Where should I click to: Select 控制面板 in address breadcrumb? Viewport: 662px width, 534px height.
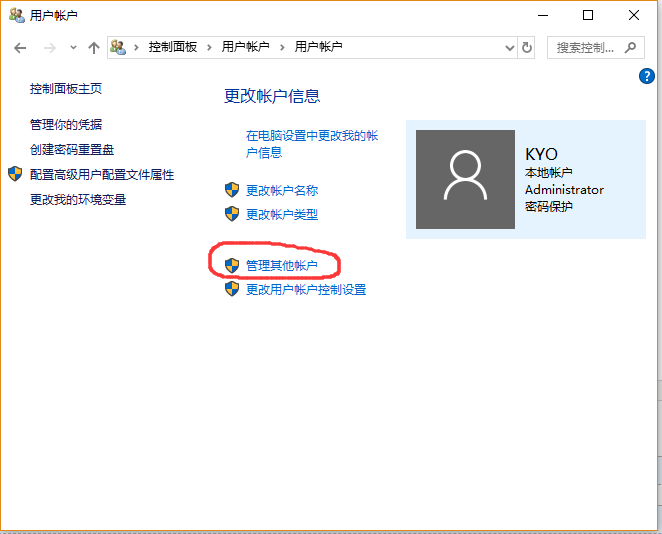pos(173,47)
